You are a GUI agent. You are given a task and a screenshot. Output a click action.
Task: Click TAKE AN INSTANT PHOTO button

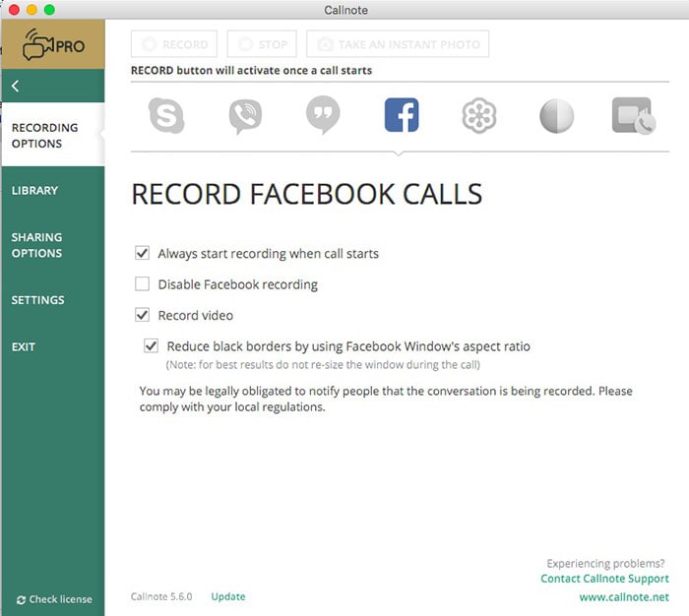coord(398,44)
